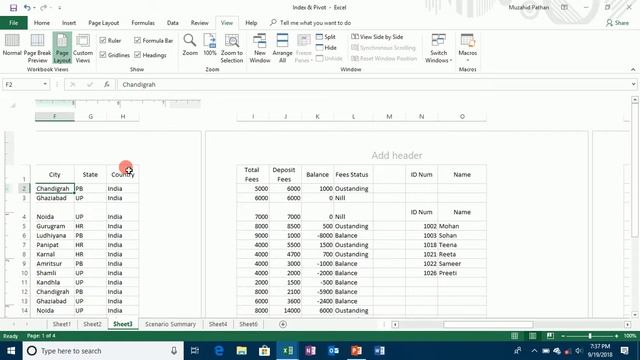Screen dimensions: 640x360
Task: Open the File tab
Action: [x=13, y=23]
